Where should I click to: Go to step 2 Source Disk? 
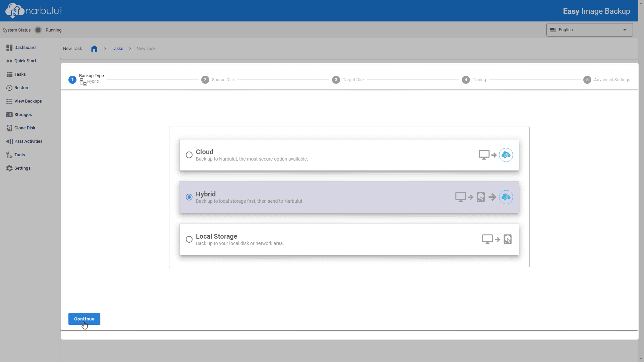click(x=218, y=80)
